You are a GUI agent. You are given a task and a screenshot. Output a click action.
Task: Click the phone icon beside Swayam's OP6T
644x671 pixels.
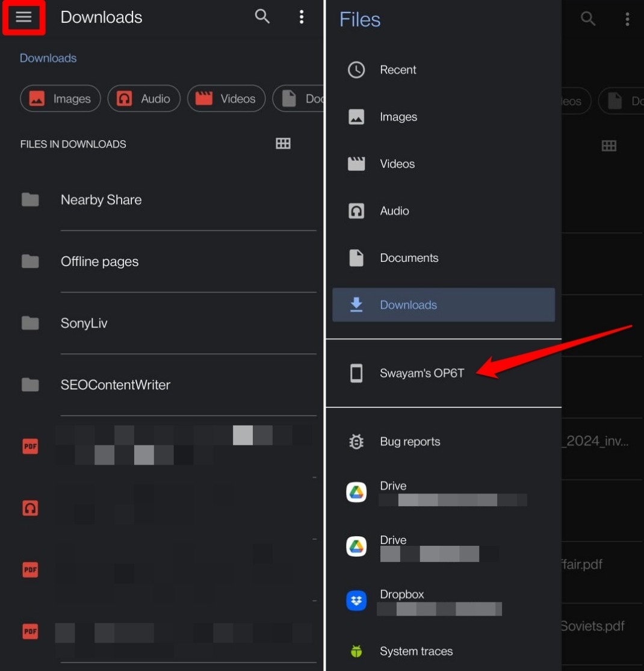(356, 373)
